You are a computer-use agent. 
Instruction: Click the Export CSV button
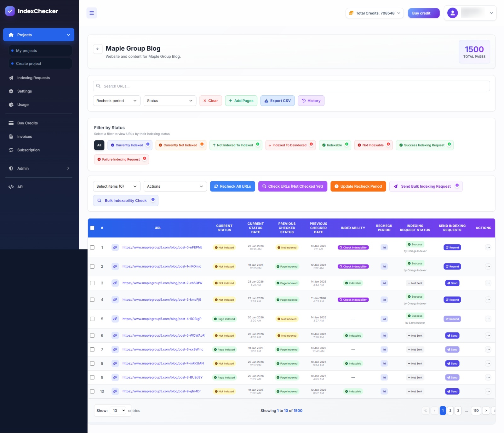pyautogui.click(x=278, y=100)
